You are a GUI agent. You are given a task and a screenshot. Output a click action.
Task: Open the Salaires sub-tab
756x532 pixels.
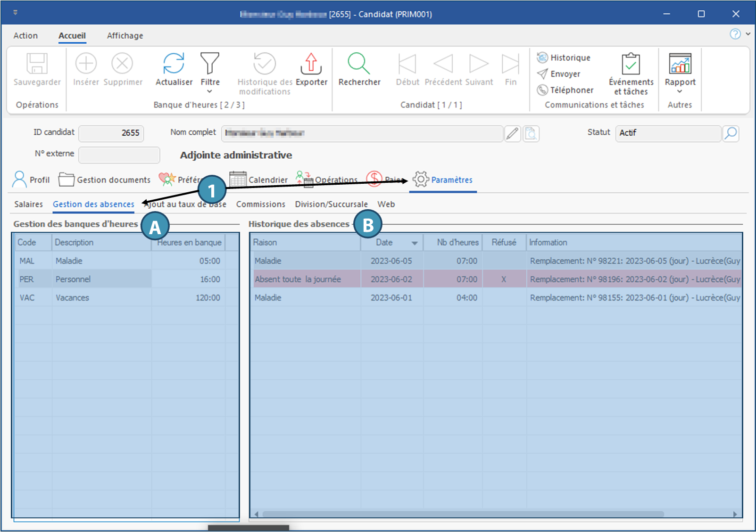28,204
